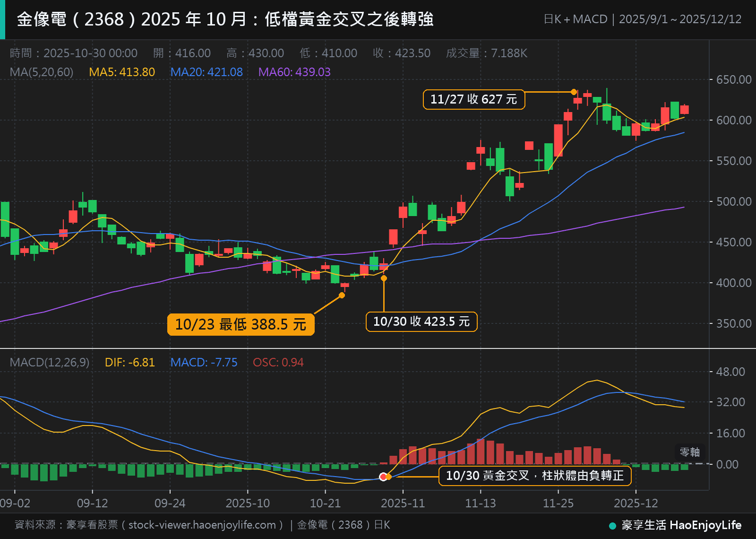The width and height of the screenshot is (756, 539).
Task: Click the 48.00 MACD axis label
Action: click(730, 372)
